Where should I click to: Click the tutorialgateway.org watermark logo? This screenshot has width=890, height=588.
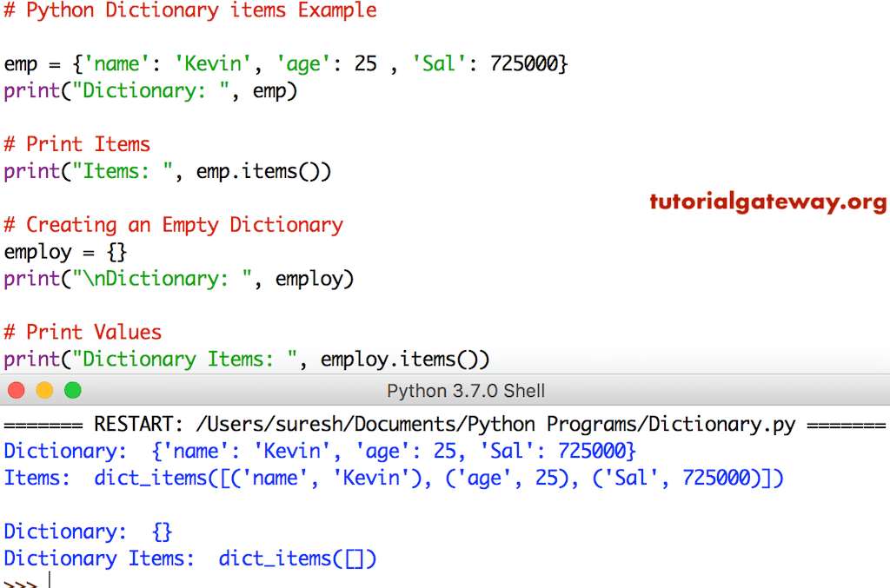[x=767, y=202]
